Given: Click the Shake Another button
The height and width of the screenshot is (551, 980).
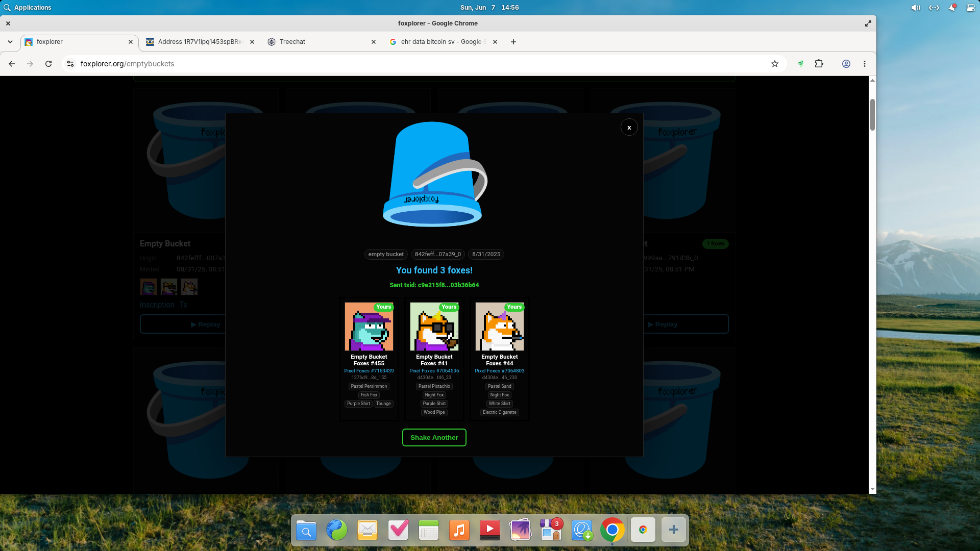Looking at the screenshot, I should (434, 438).
